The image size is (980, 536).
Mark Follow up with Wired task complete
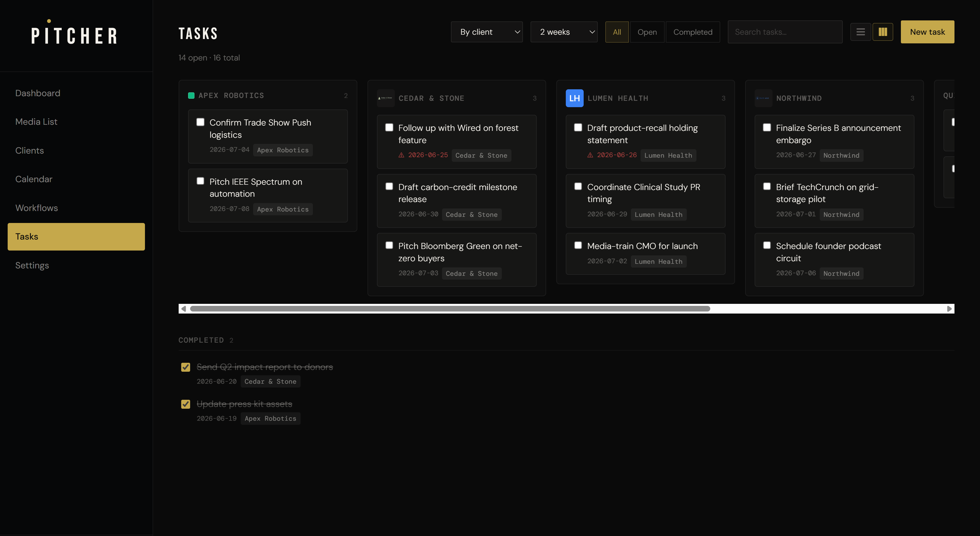(389, 127)
